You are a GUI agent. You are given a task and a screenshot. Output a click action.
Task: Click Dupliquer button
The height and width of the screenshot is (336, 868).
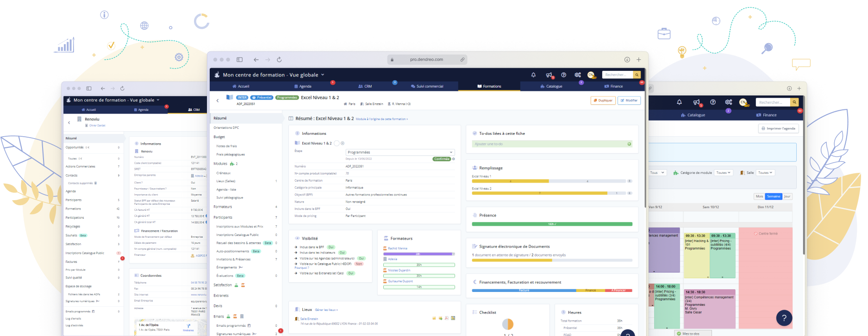coord(603,100)
